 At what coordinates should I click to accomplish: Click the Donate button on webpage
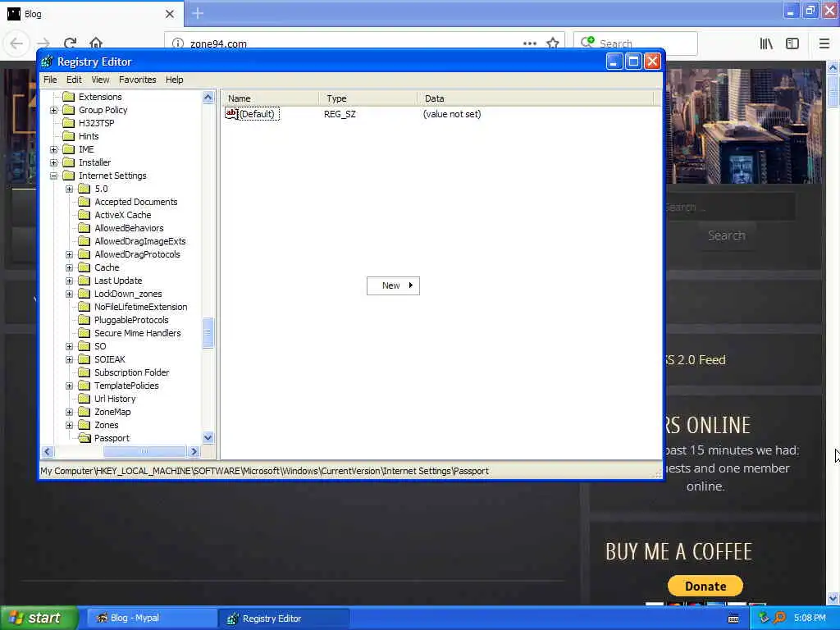[x=705, y=586]
